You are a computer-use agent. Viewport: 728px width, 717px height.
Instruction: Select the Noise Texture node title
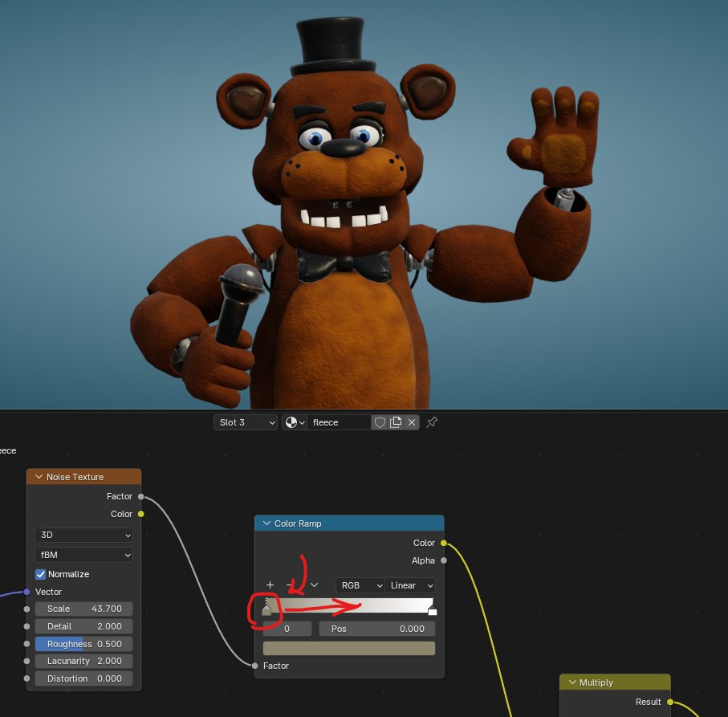(x=75, y=477)
